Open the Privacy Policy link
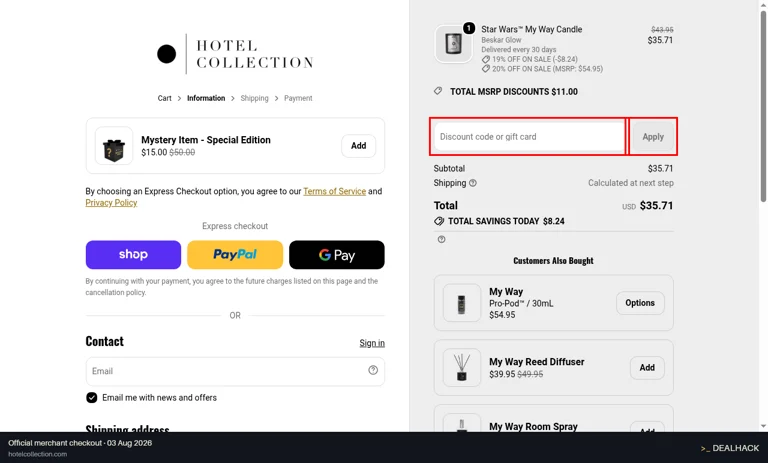This screenshot has height=463, width=768. (x=111, y=203)
